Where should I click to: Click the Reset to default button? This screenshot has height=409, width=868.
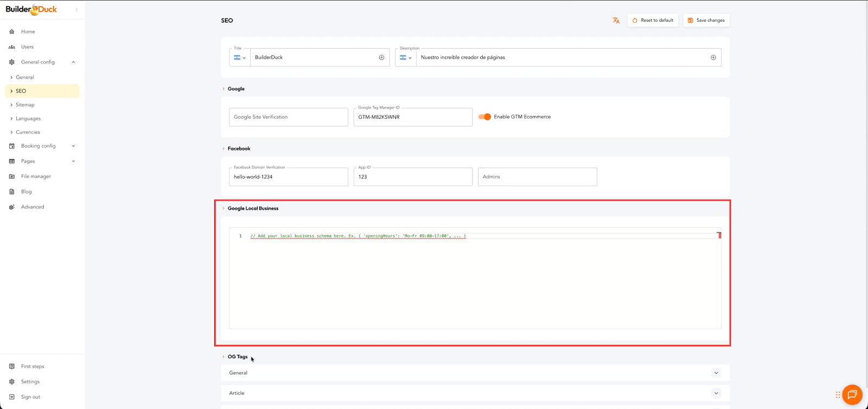(653, 21)
